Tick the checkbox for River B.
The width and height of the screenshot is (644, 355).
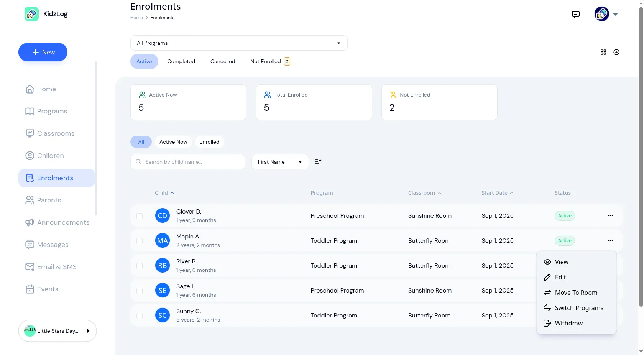140,266
